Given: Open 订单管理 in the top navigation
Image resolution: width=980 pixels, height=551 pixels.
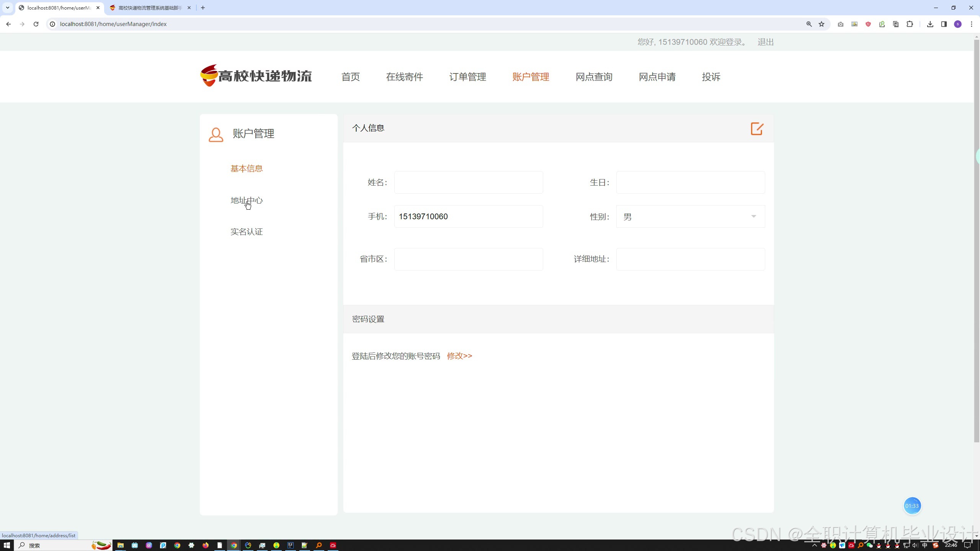Looking at the screenshot, I should tap(467, 77).
